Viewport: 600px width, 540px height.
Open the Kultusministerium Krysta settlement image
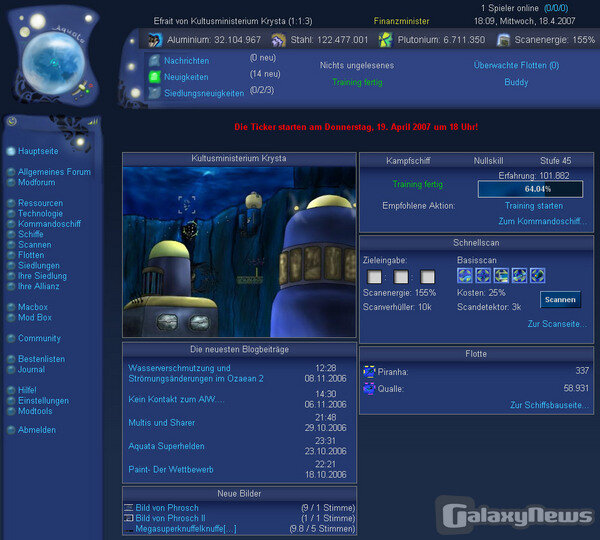(240, 252)
